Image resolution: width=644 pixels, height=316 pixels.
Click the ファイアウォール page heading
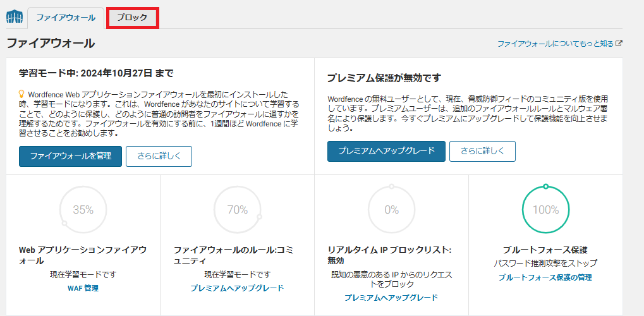[x=51, y=43]
